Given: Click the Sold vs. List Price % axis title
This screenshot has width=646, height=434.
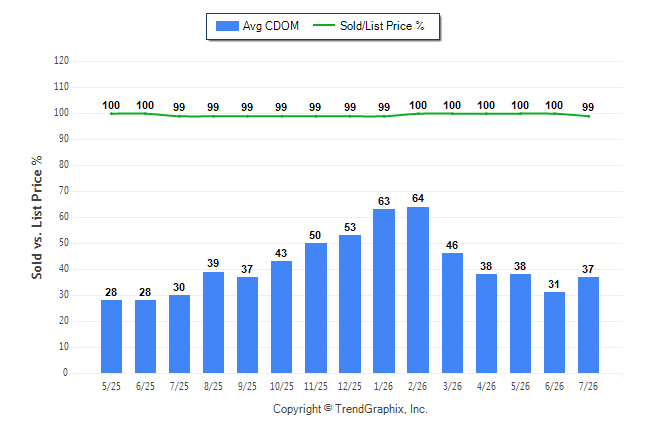Looking at the screenshot, I should click(37, 217).
